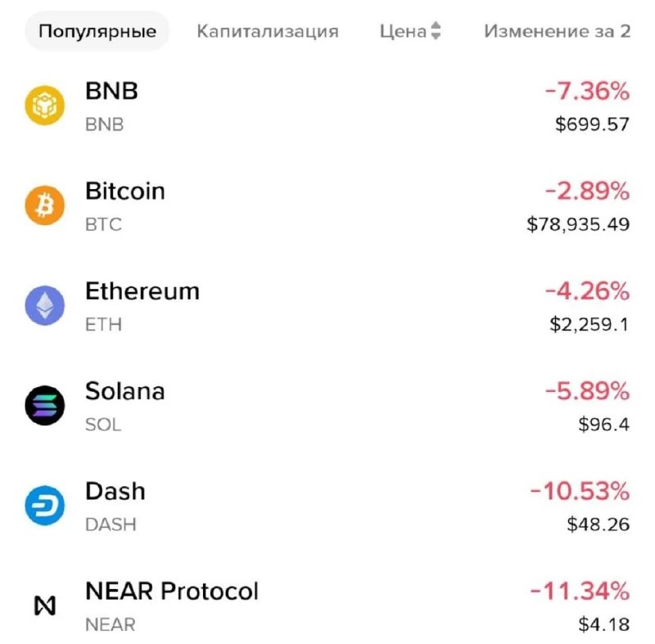Image resolution: width=655 pixels, height=644 pixels.
Task: Click the Solana coin name
Action: pyautogui.click(x=125, y=391)
